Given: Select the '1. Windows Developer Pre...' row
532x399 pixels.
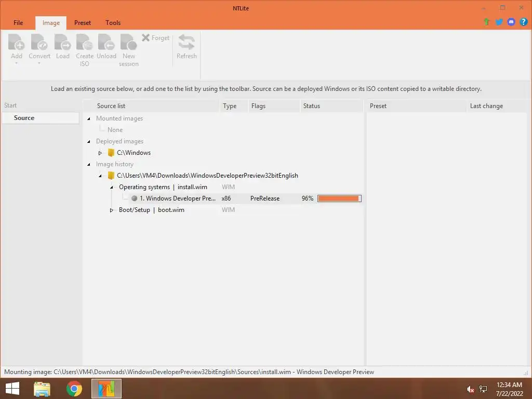Looking at the screenshot, I should (223, 198).
